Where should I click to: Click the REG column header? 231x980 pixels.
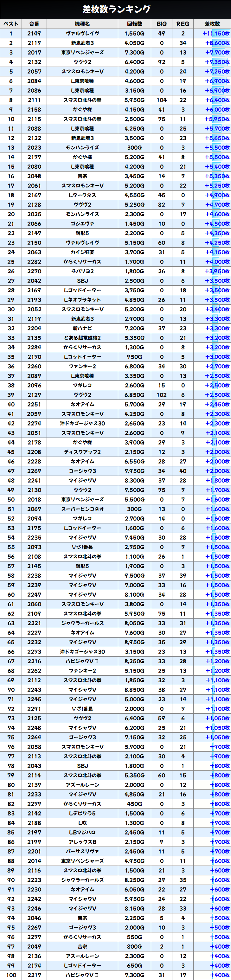coord(183,24)
